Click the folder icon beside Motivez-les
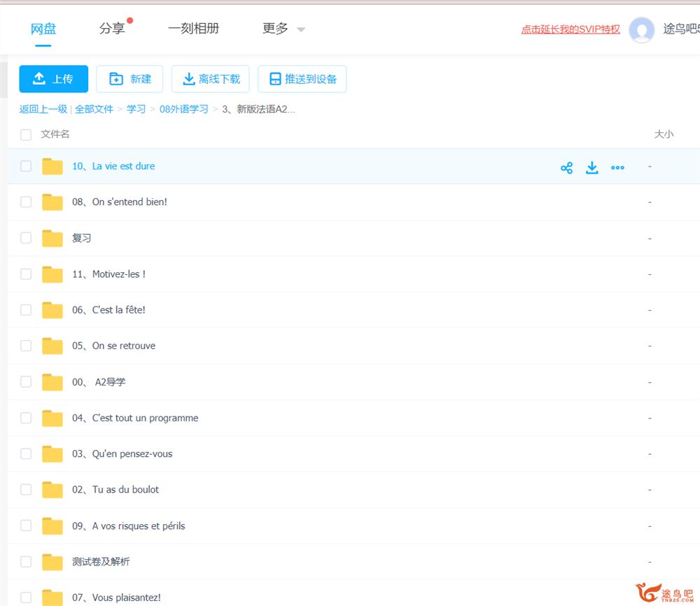This screenshot has width=700, height=606. (52, 274)
